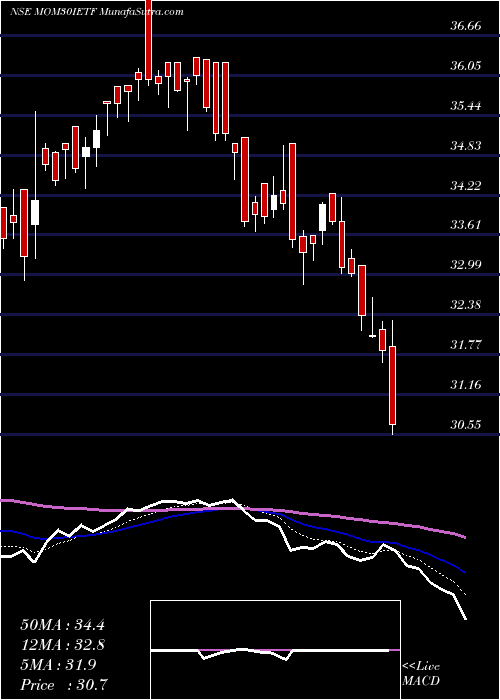The height and width of the screenshot is (700, 500).
Task: Click the 36.66 price axis label
Action: pyautogui.click(x=466, y=26)
